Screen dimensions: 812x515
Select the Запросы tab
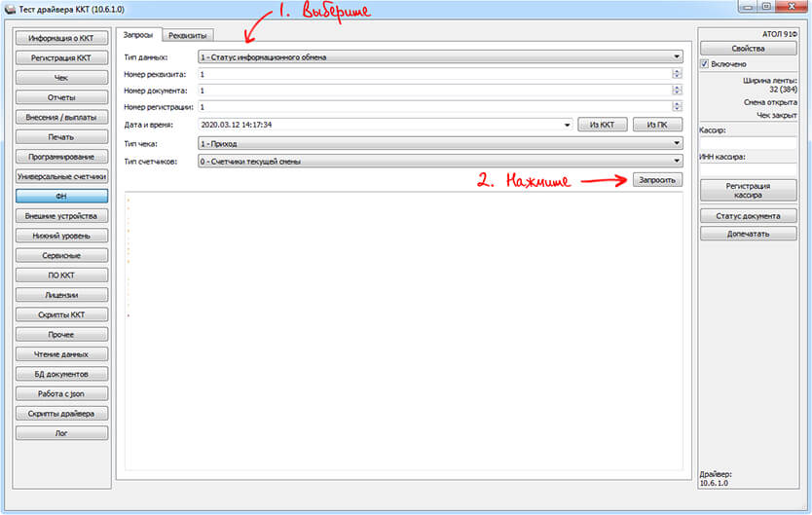pos(138,35)
